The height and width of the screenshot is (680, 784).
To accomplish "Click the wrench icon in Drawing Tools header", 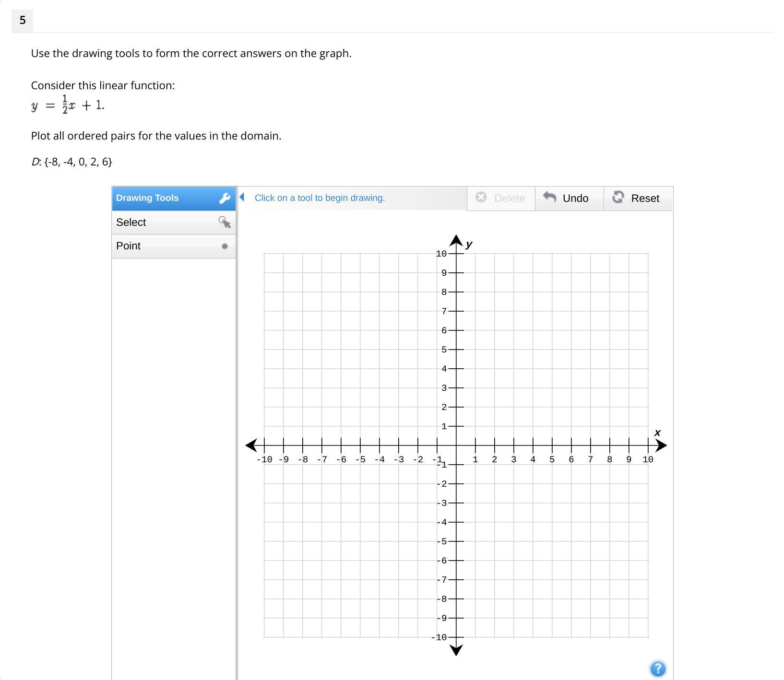I will coord(225,198).
